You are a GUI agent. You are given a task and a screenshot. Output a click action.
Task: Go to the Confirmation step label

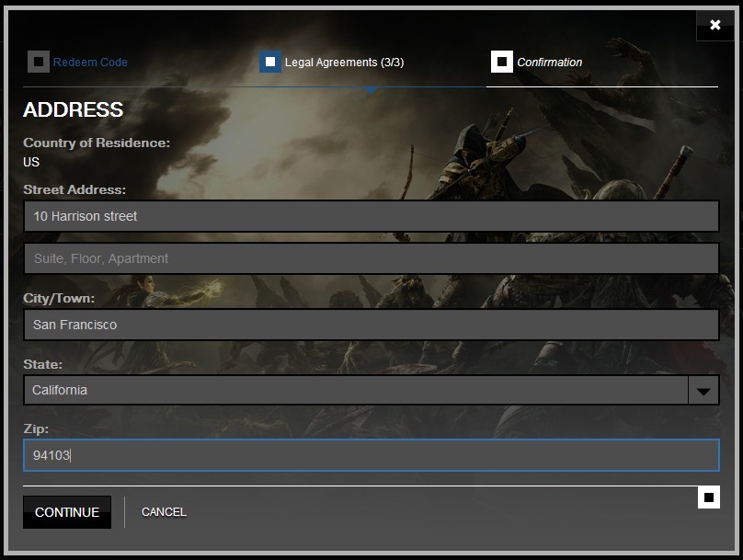point(549,62)
